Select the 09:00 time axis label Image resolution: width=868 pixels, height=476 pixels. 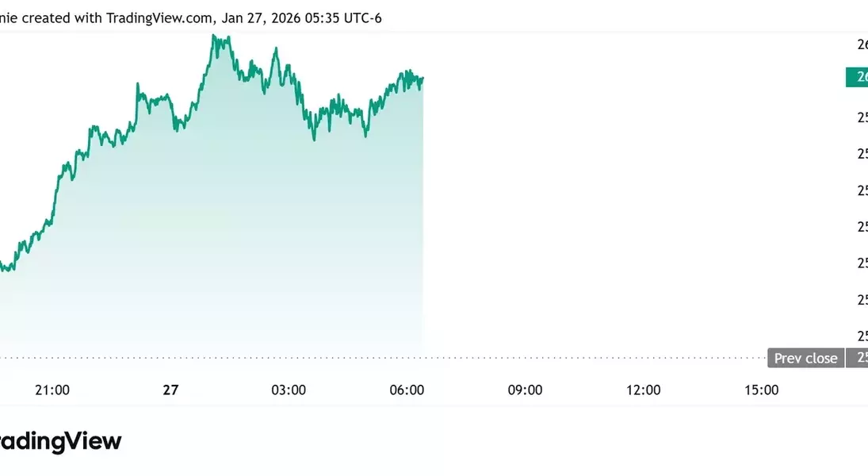pos(525,390)
